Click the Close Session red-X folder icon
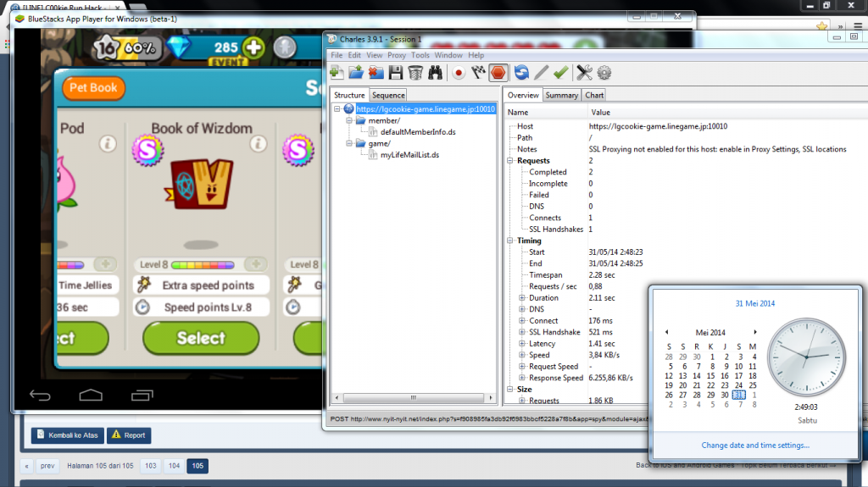Viewport: 868px width, 487px height. click(376, 73)
